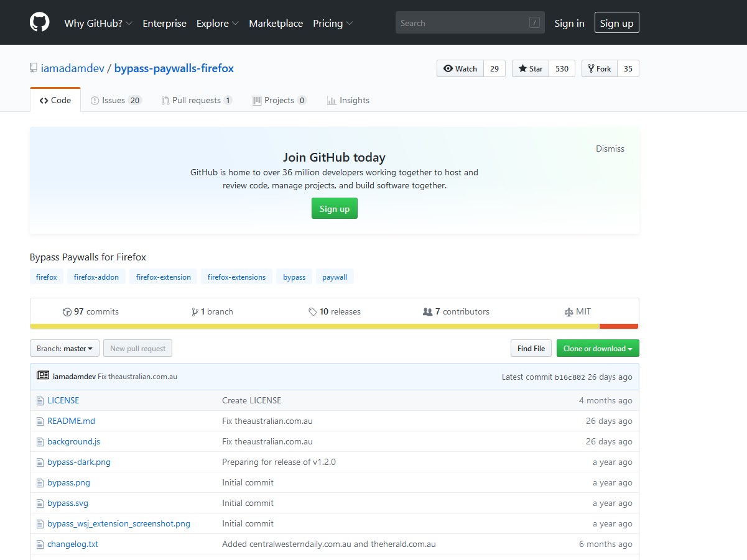Viewport: 747px width, 560px height.
Task: Click the file icon next to bypass.png
Action: [x=40, y=482]
